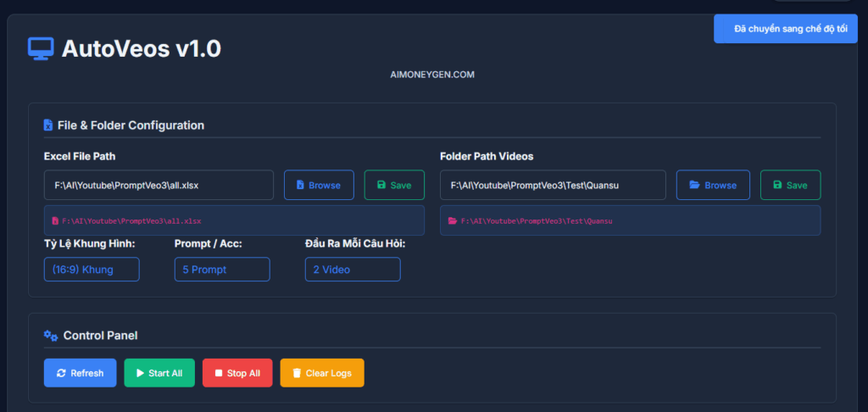Click the File & Folder Configuration file icon
This screenshot has height=412, width=868.
click(x=48, y=125)
